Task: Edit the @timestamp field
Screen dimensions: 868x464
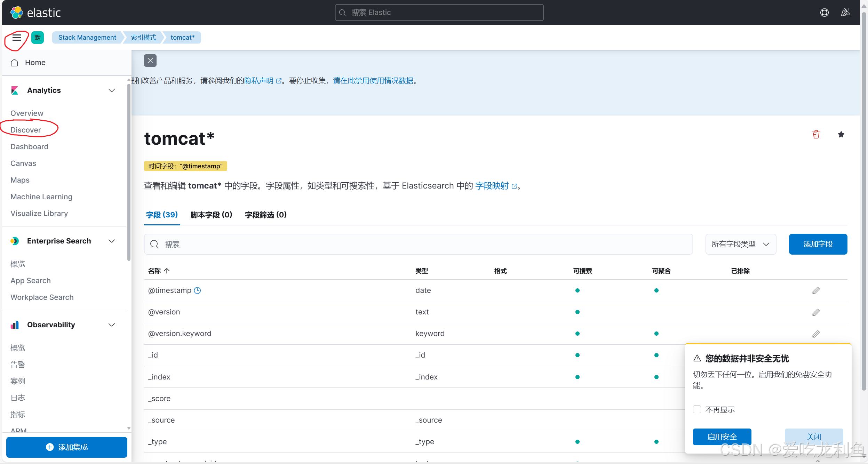Action: coord(816,290)
